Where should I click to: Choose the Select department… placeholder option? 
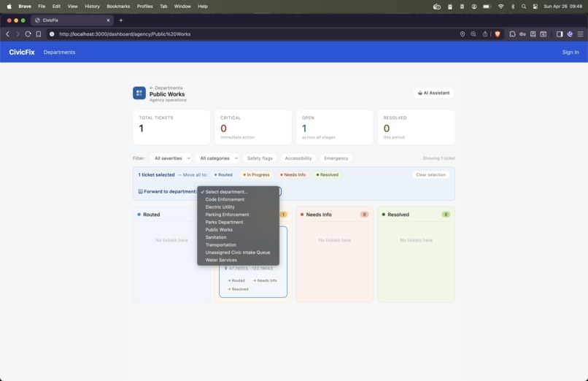point(238,192)
